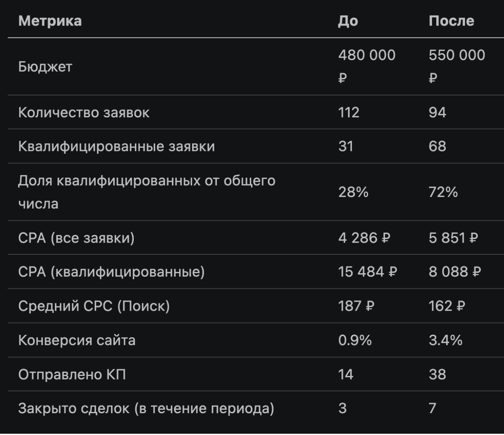The width and height of the screenshot is (504, 435).
Task: Click the "До" column header
Action: coord(348,21)
